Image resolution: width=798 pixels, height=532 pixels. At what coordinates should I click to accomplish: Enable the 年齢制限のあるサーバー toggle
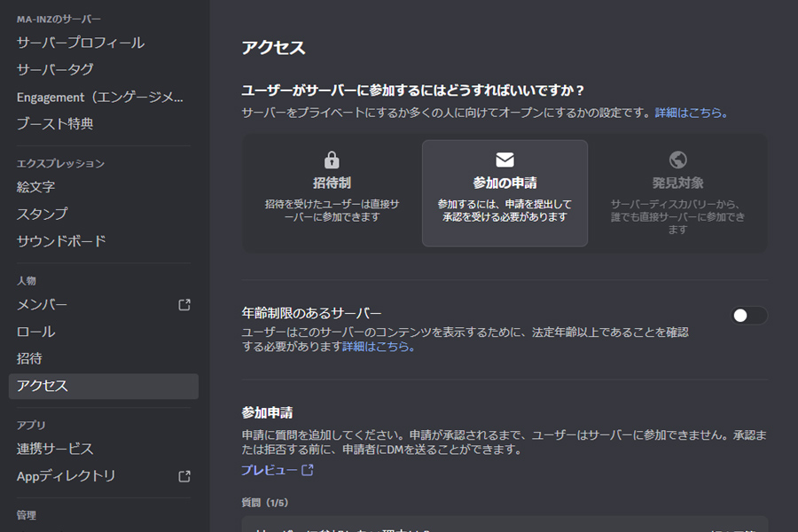747,315
